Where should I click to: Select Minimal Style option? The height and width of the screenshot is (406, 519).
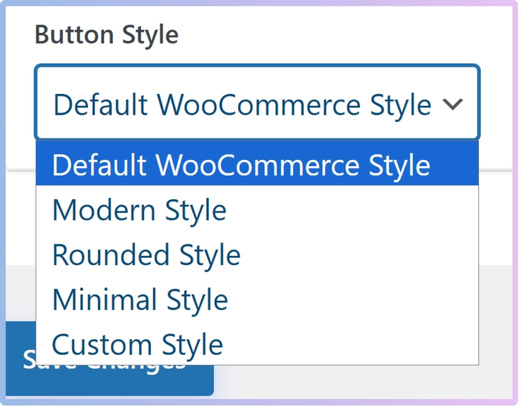point(257,299)
